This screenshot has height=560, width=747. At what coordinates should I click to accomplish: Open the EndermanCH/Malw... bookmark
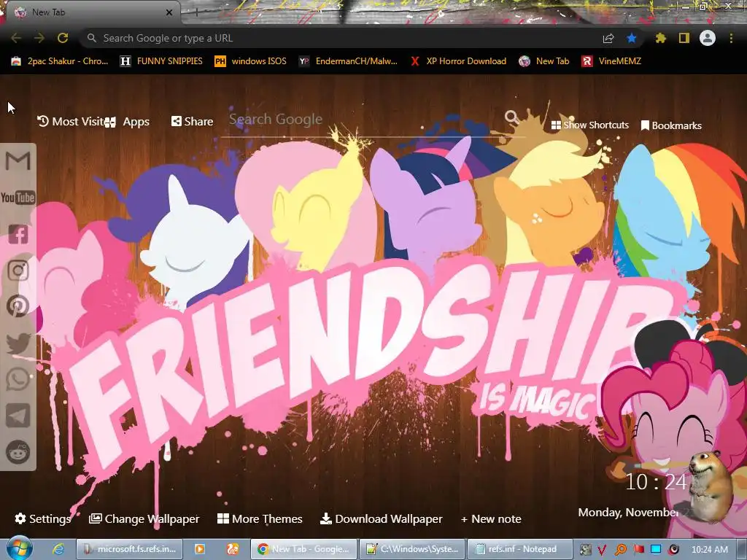(348, 61)
